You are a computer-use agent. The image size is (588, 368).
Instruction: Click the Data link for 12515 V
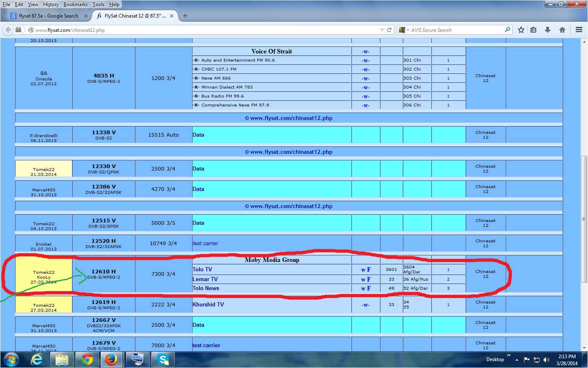click(199, 223)
